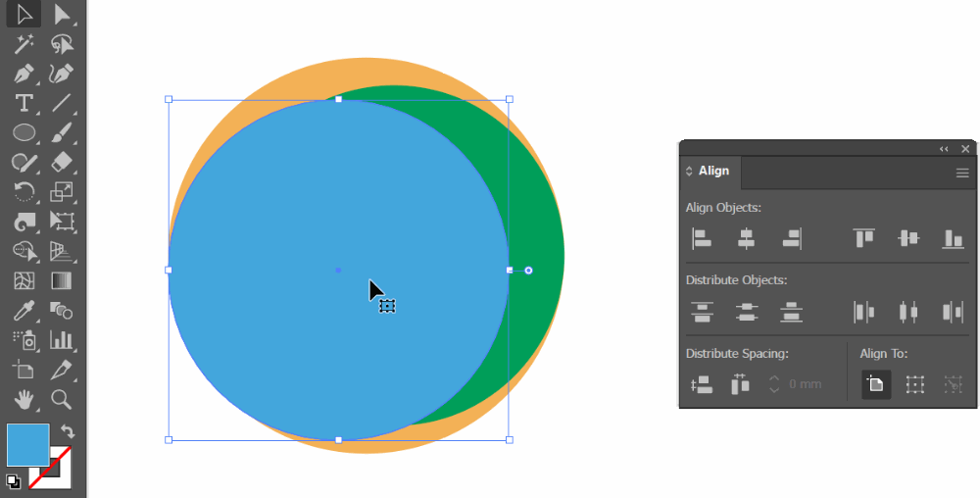
Task: Toggle Align to Key Object option
Action: click(954, 384)
